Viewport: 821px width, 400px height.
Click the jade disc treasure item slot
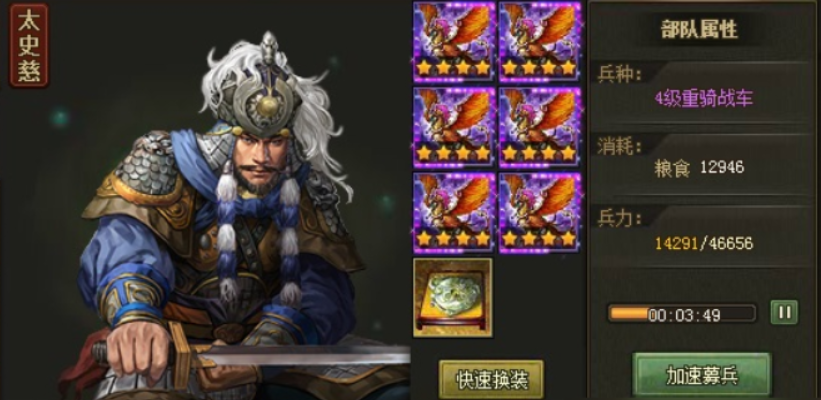pos(453,297)
